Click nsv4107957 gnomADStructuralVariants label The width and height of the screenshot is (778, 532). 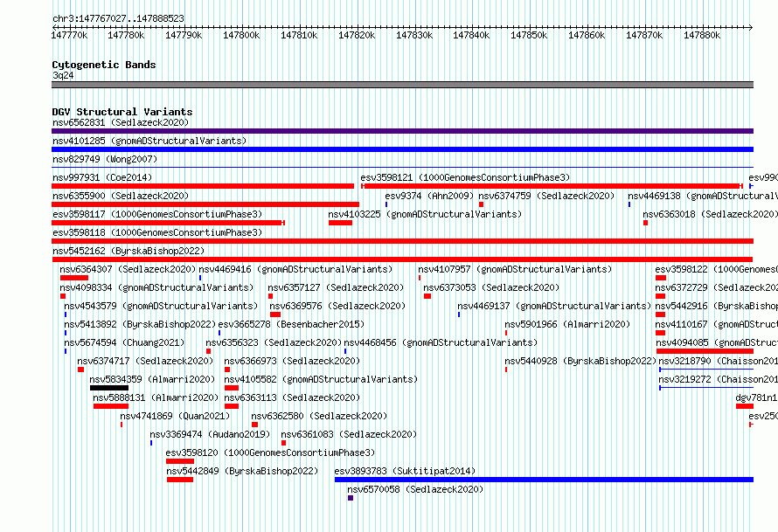(515, 269)
